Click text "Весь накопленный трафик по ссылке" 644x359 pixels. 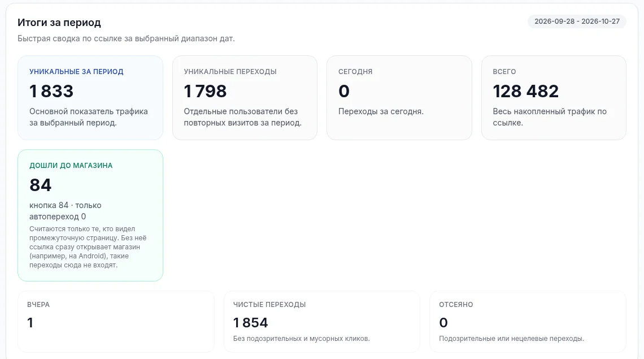coord(550,117)
